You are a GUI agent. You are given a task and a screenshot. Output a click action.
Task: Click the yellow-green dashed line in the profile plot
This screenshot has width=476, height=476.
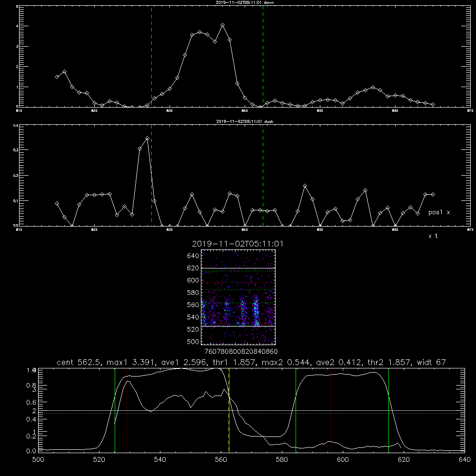coord(229,410)
